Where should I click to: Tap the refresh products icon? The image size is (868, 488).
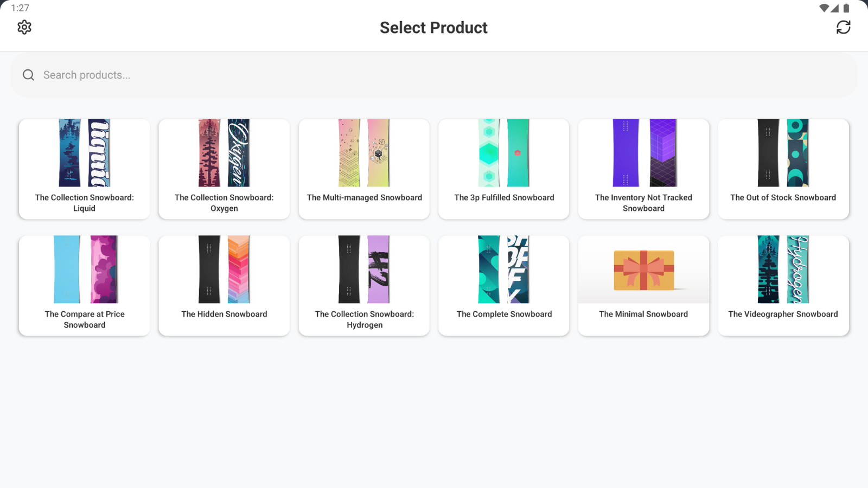pyautogui.click(x=843, y=27)
